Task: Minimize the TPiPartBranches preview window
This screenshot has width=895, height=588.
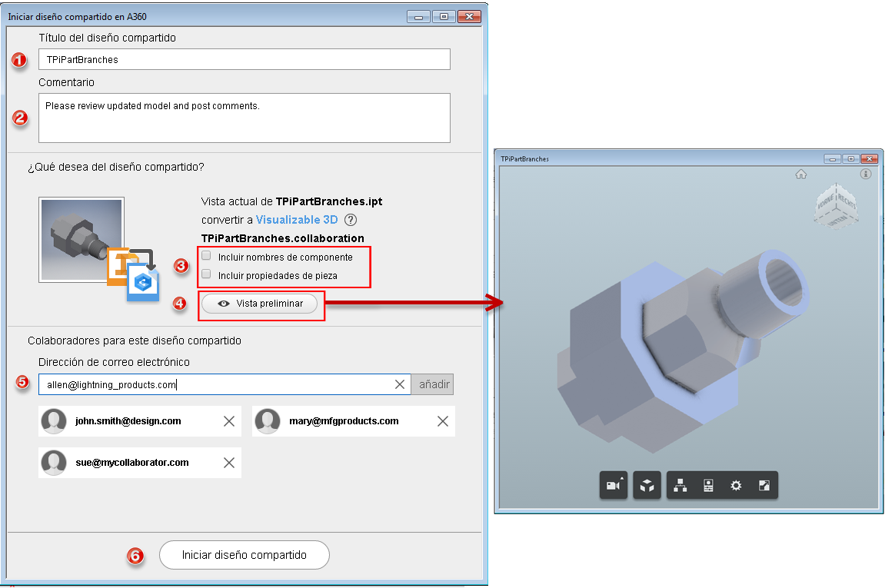Action: click(x=832, y=158)
